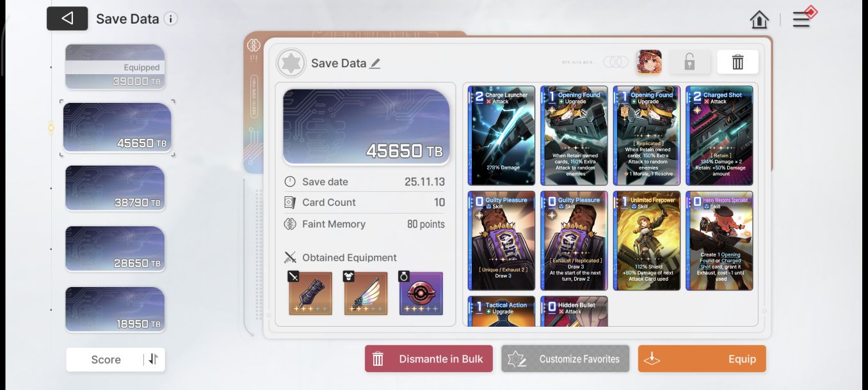The image size is (868, 390).
Task: Inspect the gauntlet weapon equipment
Action: [310, 293]
